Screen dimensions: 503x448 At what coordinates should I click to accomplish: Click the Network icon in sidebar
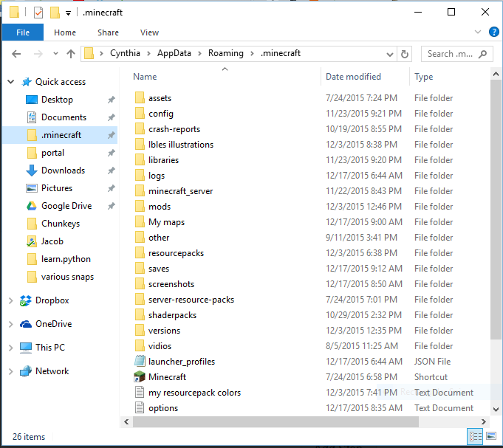tap(26, 371)
